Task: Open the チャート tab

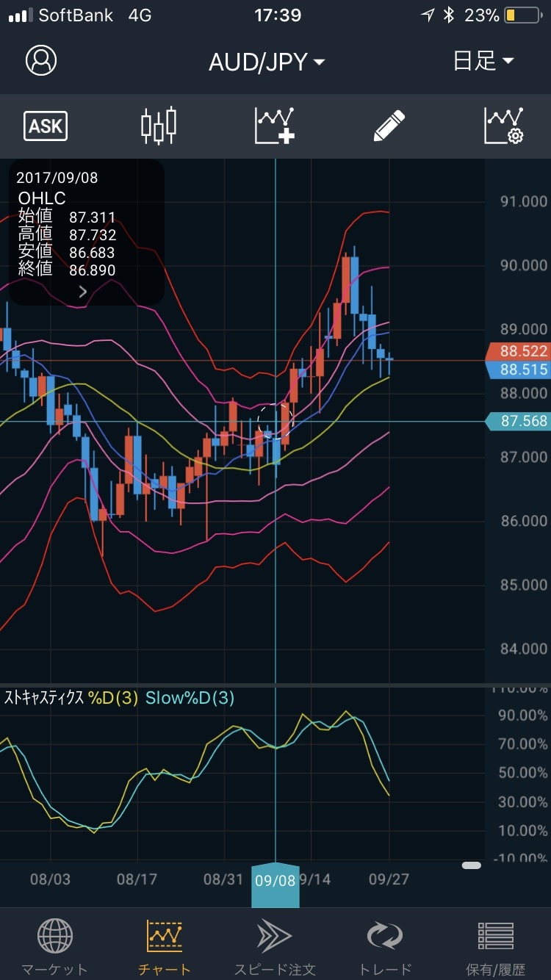Action: pyautogui.click(x=165, y=948)
